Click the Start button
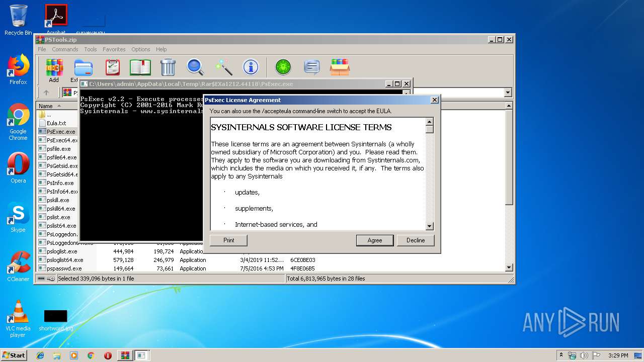The image size is (644, 362). pyautogui.click(x=14, y=355)
